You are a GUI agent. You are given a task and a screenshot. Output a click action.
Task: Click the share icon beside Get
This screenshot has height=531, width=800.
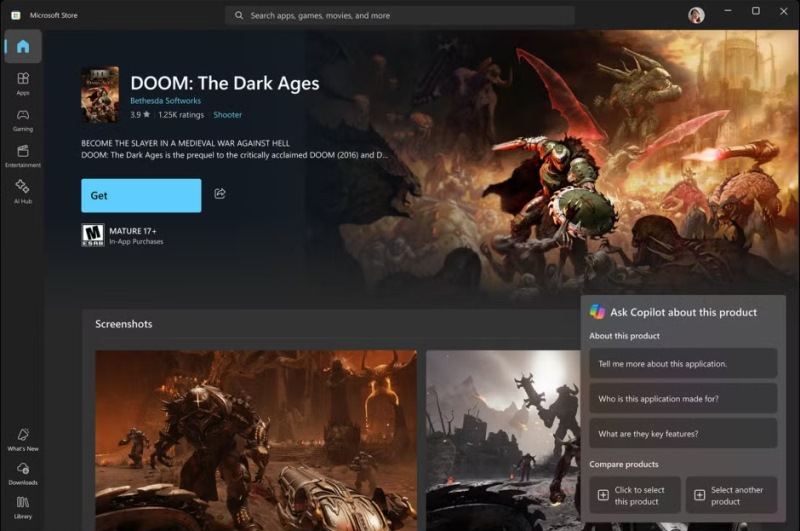(220, 194)
